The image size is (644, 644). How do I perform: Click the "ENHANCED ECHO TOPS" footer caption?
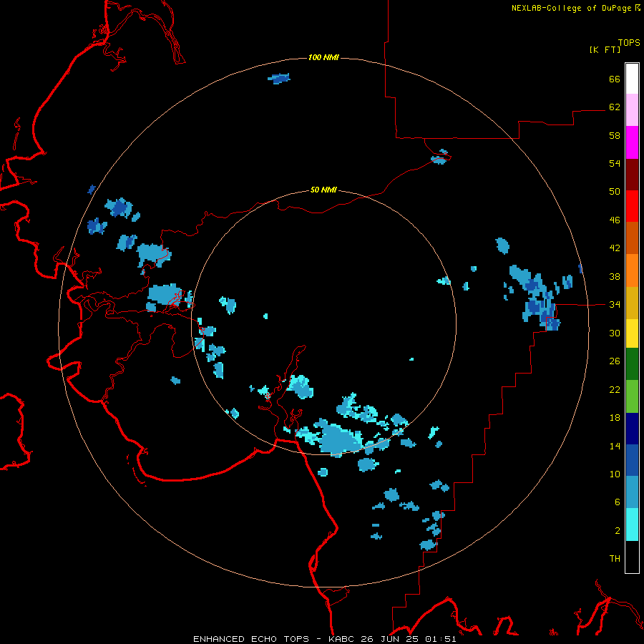pyautogui.click(x=251, y=639)
